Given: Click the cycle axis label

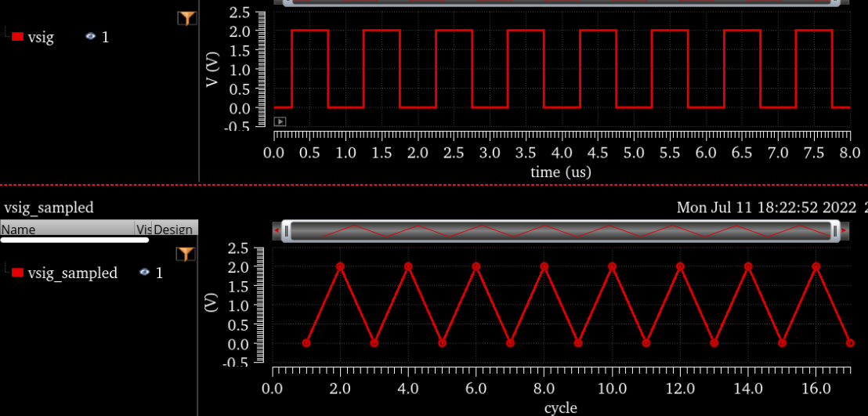Looking at the screenshot, I should pos(560,407).
